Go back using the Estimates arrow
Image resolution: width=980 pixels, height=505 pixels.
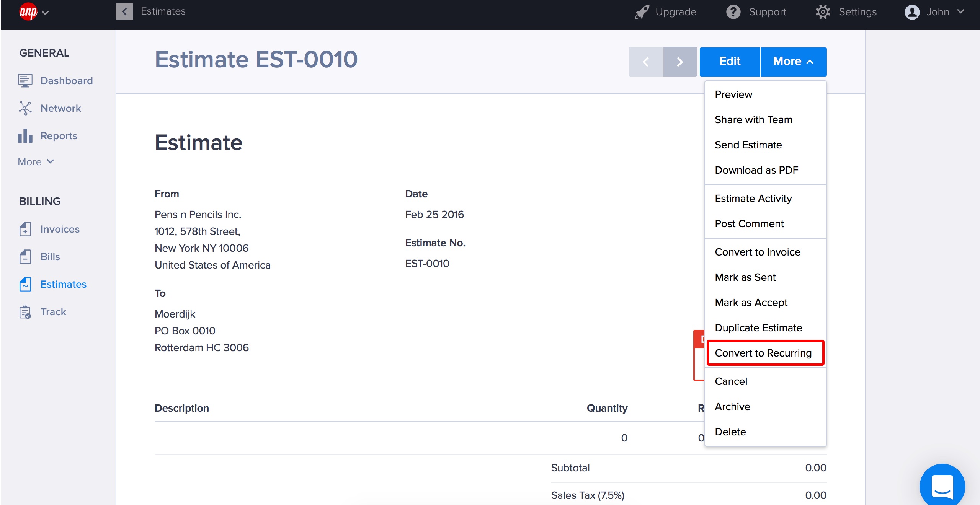124,11
